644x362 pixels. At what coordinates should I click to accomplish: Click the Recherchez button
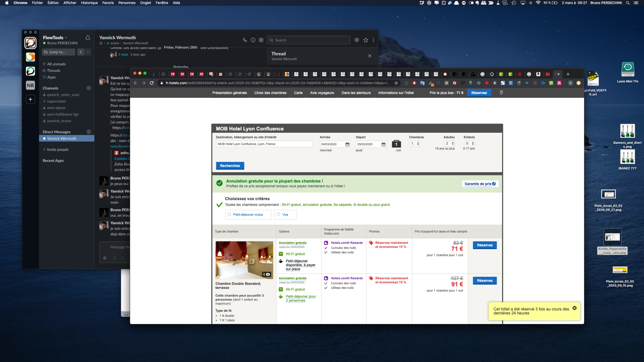click(x=230, y=166)
